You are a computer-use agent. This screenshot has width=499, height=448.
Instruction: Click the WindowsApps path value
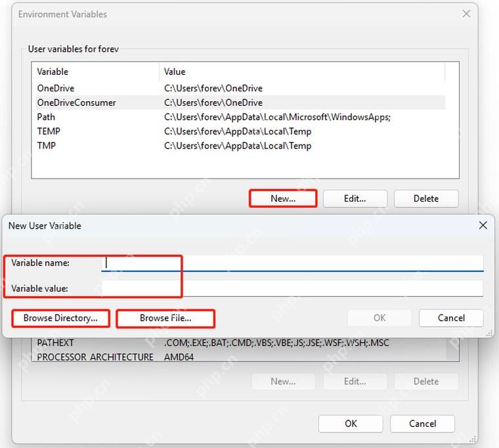coord(277,117)
